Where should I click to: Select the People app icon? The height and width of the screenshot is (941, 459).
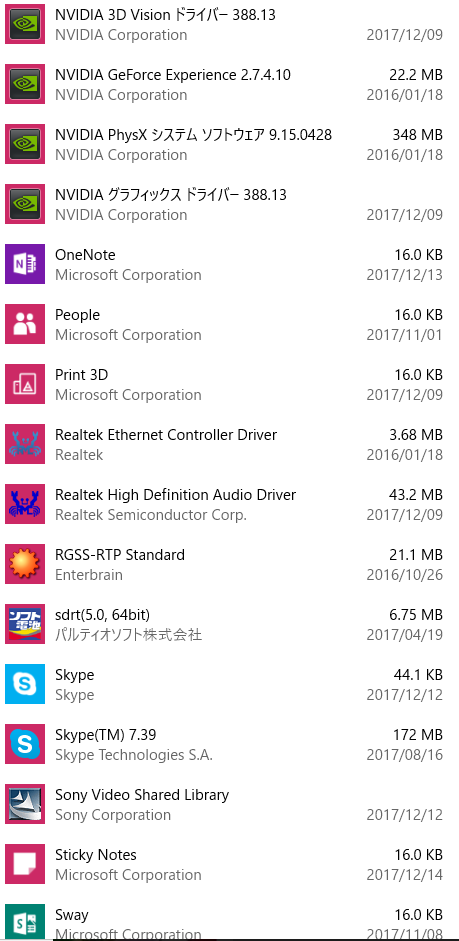pos(25,324)
